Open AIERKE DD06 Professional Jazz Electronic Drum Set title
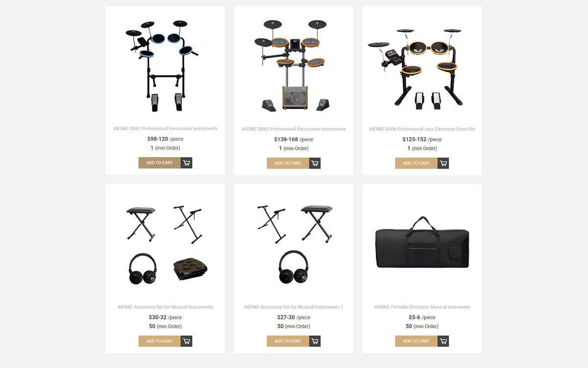The image size is (588, 368). pyautogui.click(x=422, y=129)
